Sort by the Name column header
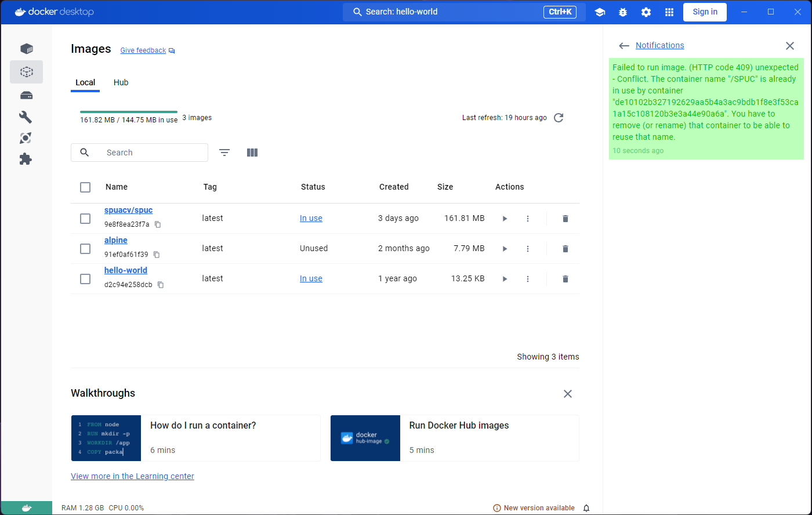812x515 pixels. point(117,187)
